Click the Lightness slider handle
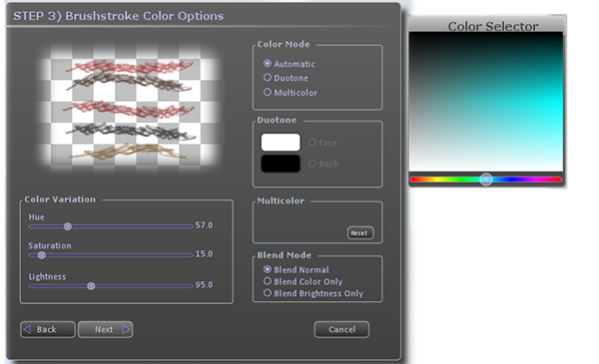Viewport: 599px width, 364px height. [x=91, y=286]
